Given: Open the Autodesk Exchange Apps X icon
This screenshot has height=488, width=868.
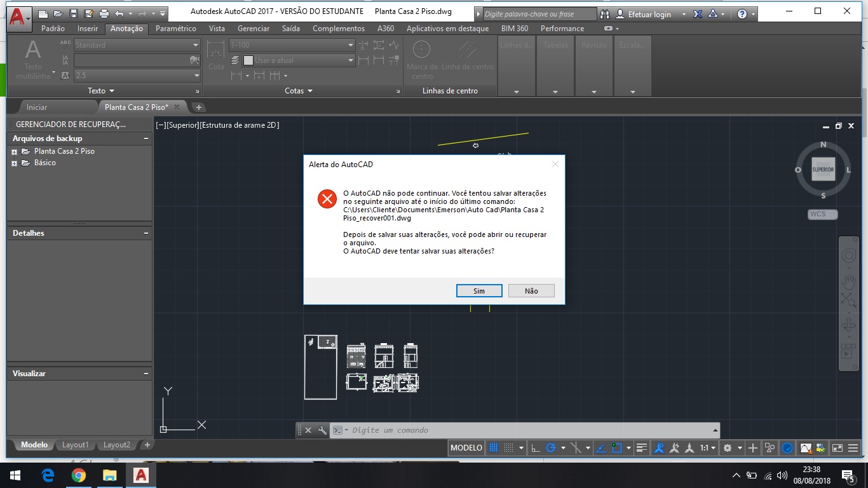Looking at the screenshot, I should coord(698,14).
